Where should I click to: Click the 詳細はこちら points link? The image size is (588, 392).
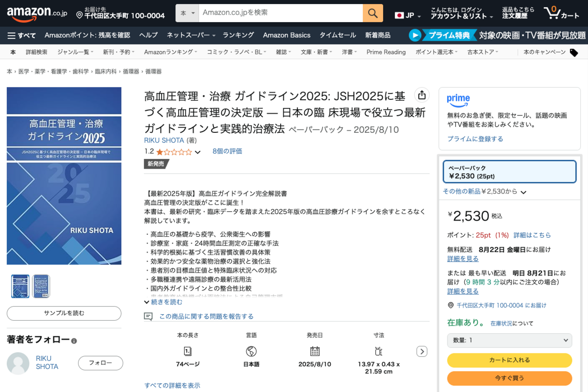tap(532, 235)
